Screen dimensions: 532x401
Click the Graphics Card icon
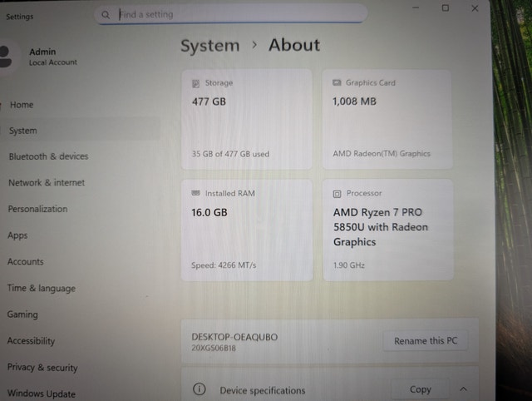[x=337, y=82]
